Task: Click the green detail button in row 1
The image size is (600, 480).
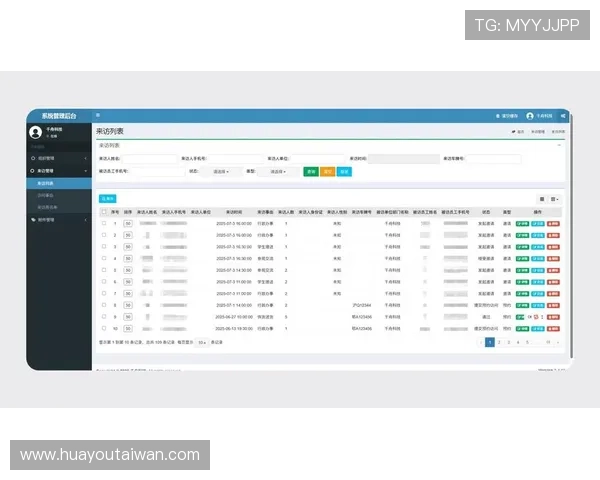Action: (522, 222)
